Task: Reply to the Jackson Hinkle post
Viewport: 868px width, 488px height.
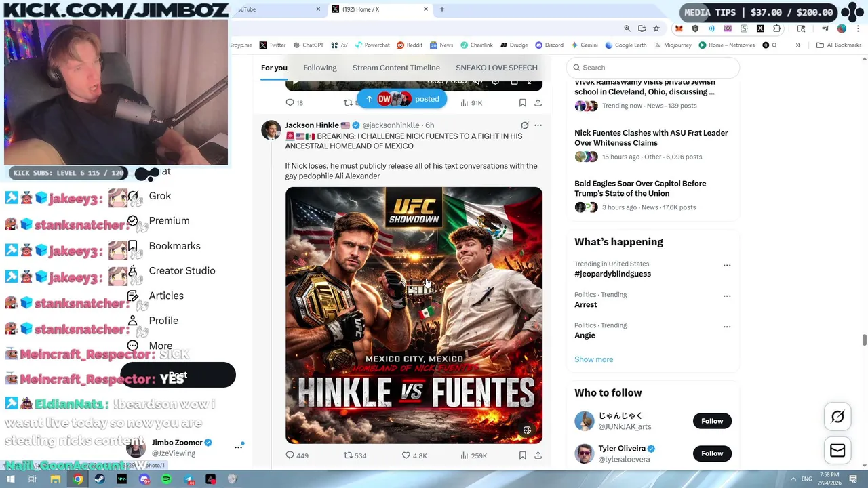Action: click(296, 455)
